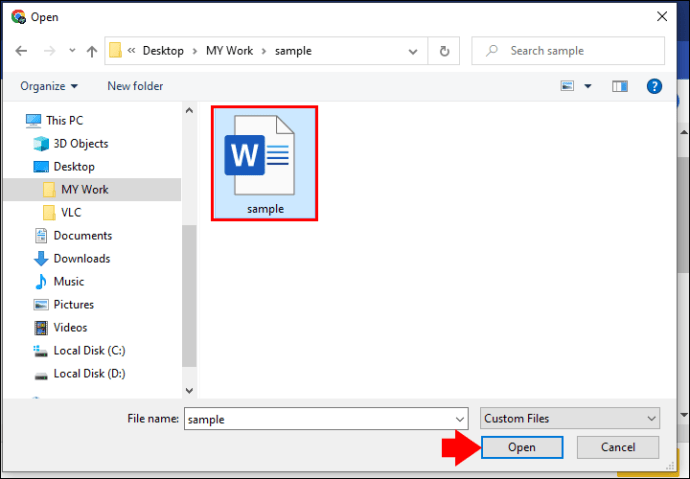Toggle the preview pane
The height and width of the screenshot is (479, 690).
pos(620,86)
